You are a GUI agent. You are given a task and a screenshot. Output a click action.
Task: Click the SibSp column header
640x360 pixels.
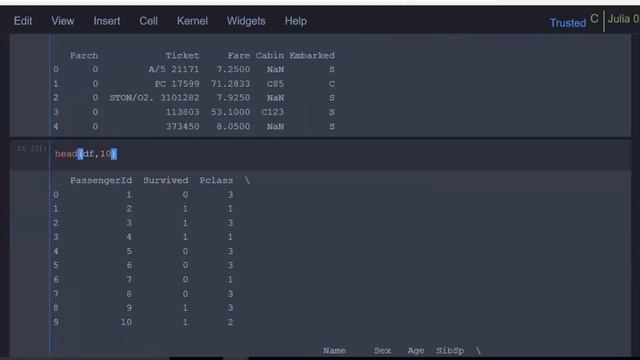point(450,351)
